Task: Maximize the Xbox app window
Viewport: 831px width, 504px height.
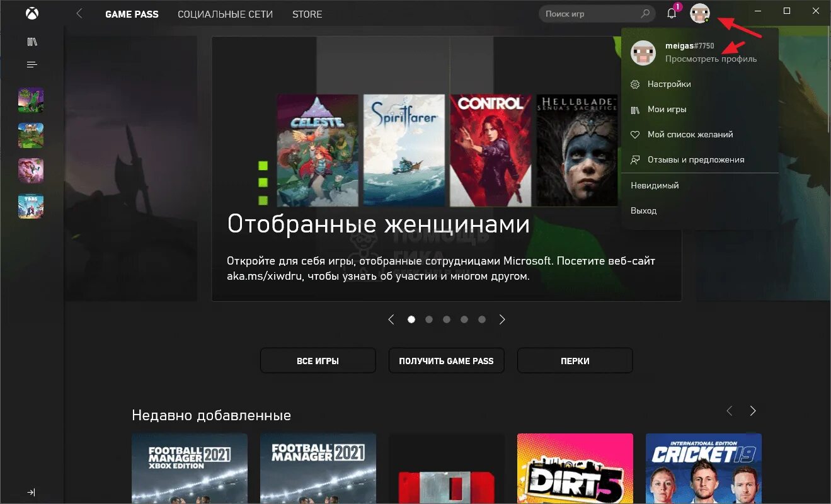Action: point(787,11)
